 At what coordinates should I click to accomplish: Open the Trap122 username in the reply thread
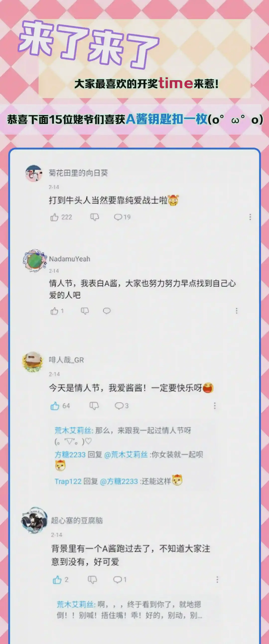(68, 481)
